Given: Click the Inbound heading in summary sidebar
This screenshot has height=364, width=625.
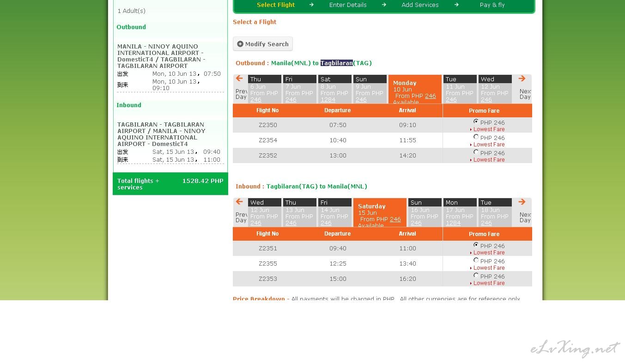Looking at the screenshot, I should pos(129,105).
